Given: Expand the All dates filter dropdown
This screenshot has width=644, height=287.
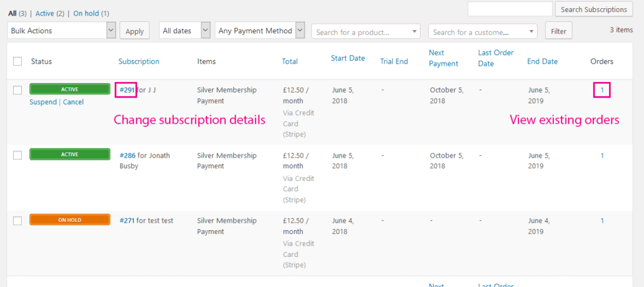Looking at the screenshot, I should 184,31.
